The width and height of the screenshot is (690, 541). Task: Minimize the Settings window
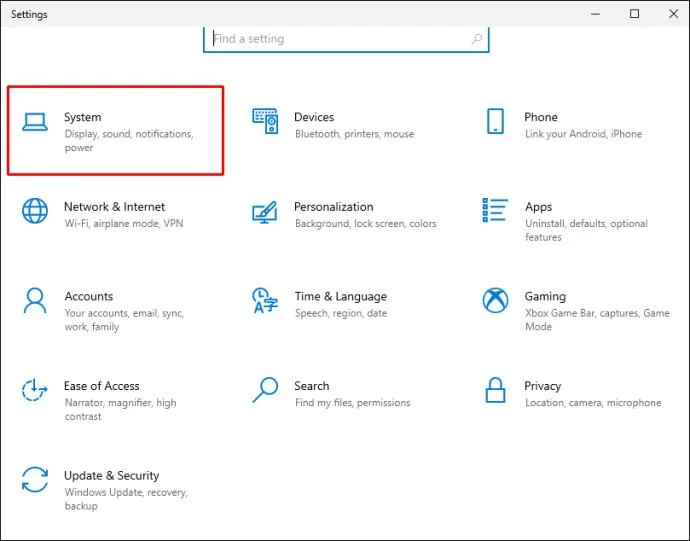pos(595,14)
